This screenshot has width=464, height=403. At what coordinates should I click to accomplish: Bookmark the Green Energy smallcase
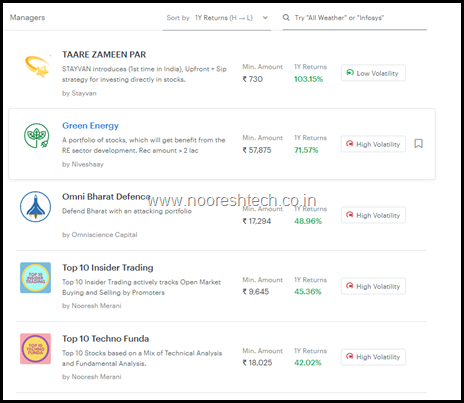[x=418, y=144]
